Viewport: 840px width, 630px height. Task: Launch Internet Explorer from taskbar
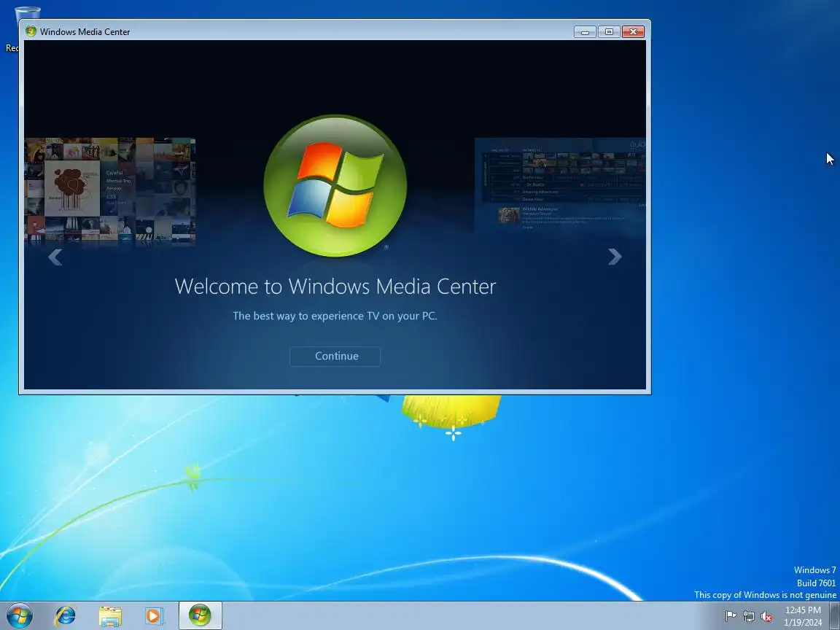click(66, 616)
